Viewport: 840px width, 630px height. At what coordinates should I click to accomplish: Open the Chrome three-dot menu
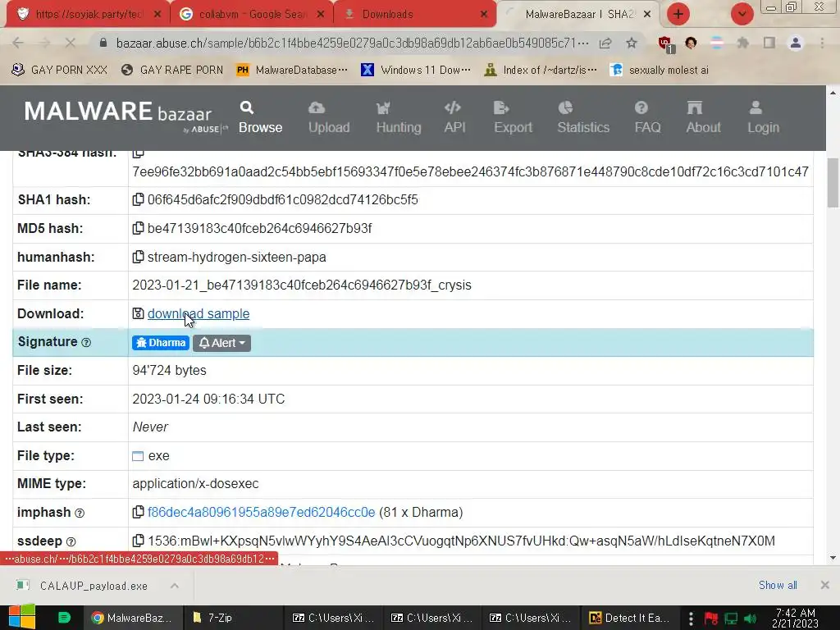click(x=822, y=43)
